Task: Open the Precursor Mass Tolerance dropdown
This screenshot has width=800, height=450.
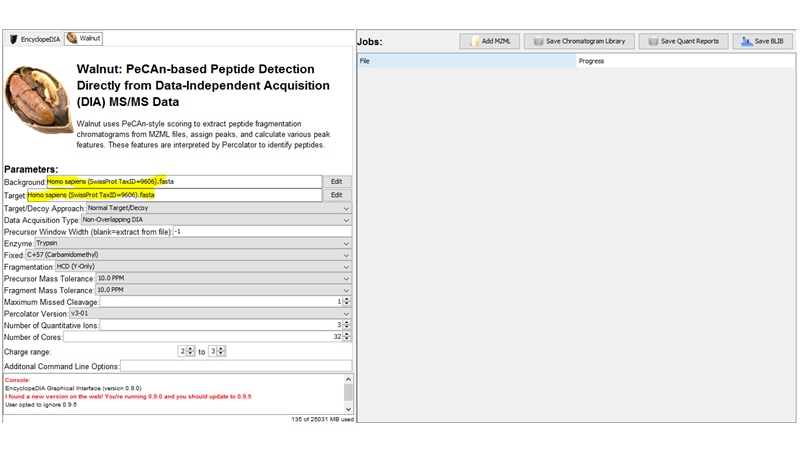Action: tap(223, 279)
